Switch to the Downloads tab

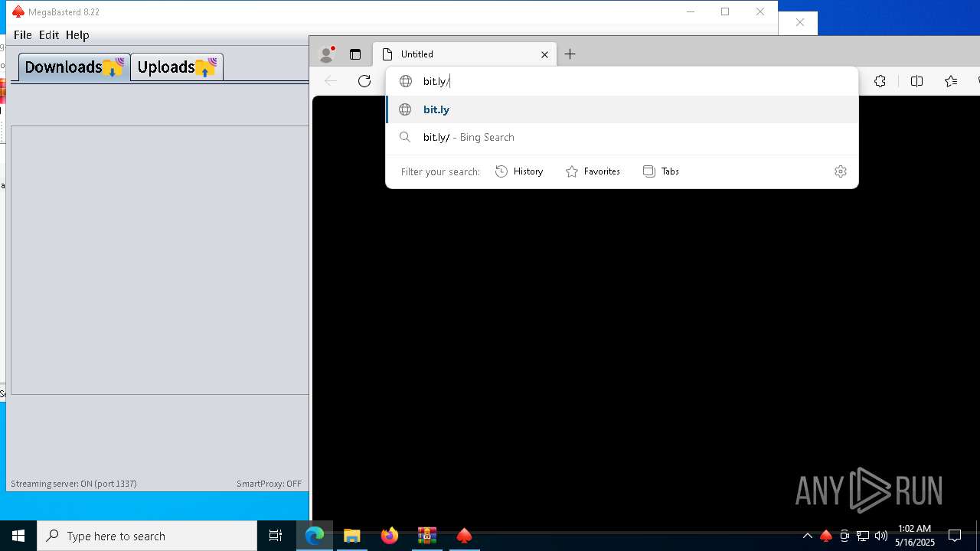[74, 67]
